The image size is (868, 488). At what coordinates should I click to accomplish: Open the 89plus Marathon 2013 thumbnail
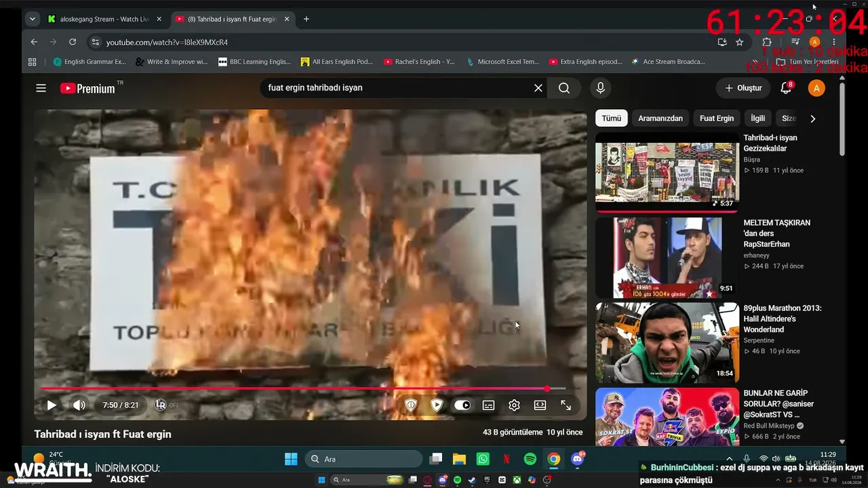[x=667, y=343]
